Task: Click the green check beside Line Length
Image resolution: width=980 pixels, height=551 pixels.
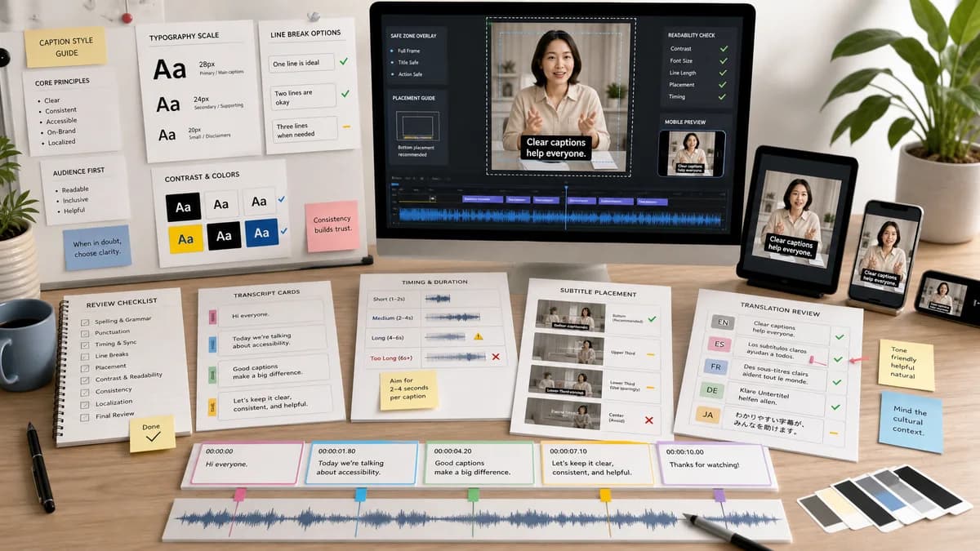Action: point(724,73)
